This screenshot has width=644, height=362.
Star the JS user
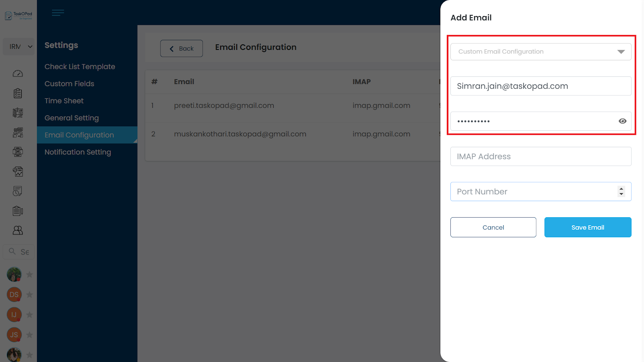click(29, 335)
